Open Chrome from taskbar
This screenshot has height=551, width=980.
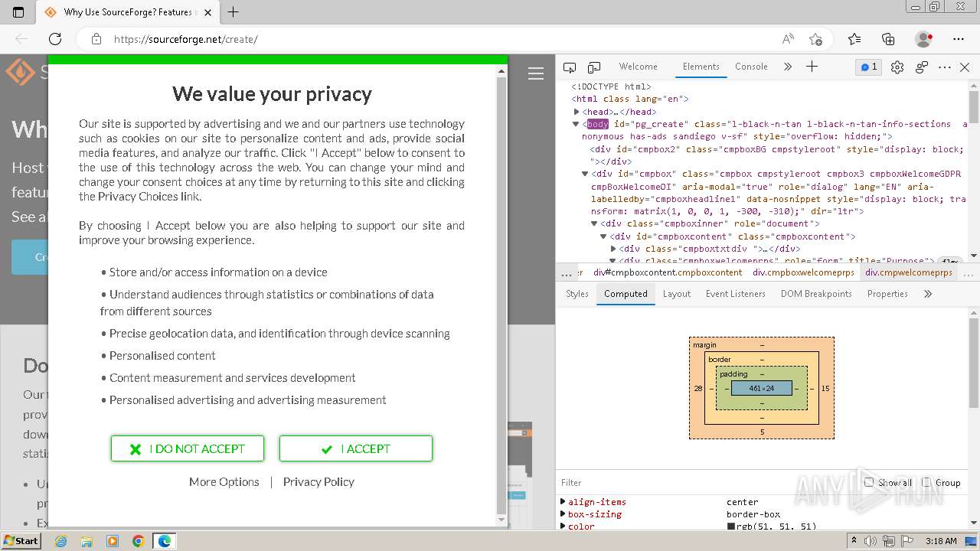[x=139, y=541]
